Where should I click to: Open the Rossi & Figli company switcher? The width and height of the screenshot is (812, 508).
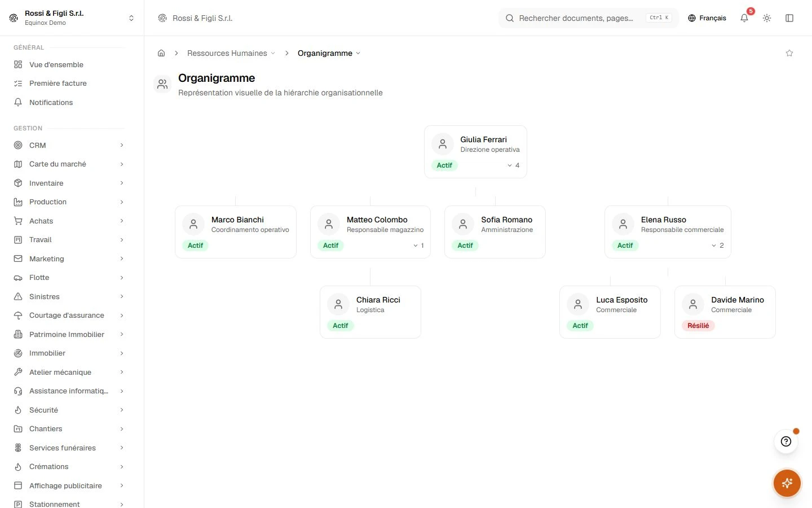(x=72, y=18)
